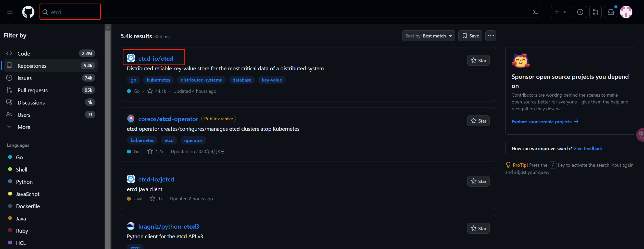This screenshot has height=249, width=644.
Task: Click the star count 1.7k of etcd-operator
Action: click(x=156, y=151)
